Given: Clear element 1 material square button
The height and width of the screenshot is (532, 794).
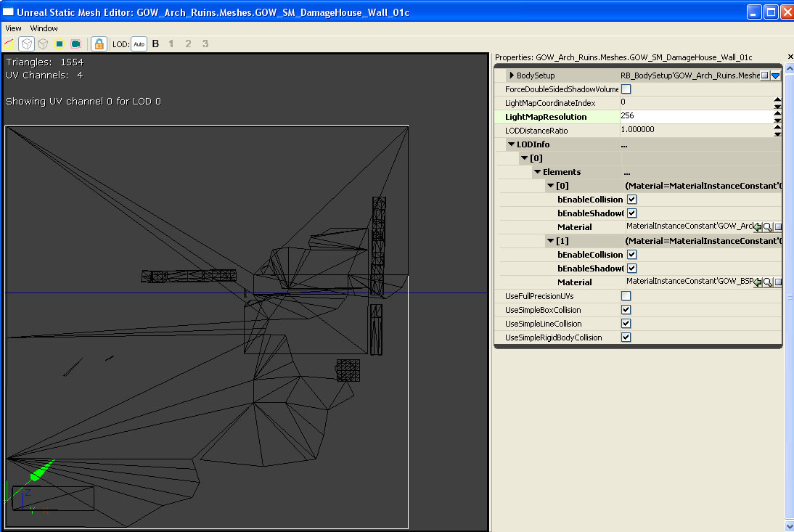Looking at the screenshot, I should [778, 282].
